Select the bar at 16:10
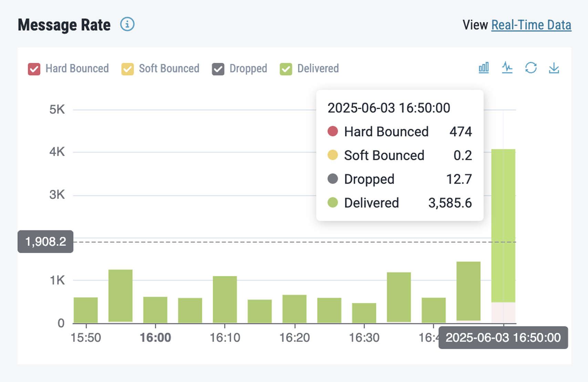The height and width of the screenshot is (382, 588). [225, 299]
